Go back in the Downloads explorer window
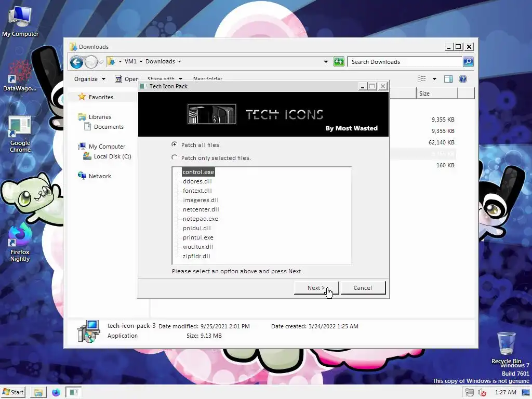Image resolution: width=532 pixels, height=399 pixels. point(77,62)
